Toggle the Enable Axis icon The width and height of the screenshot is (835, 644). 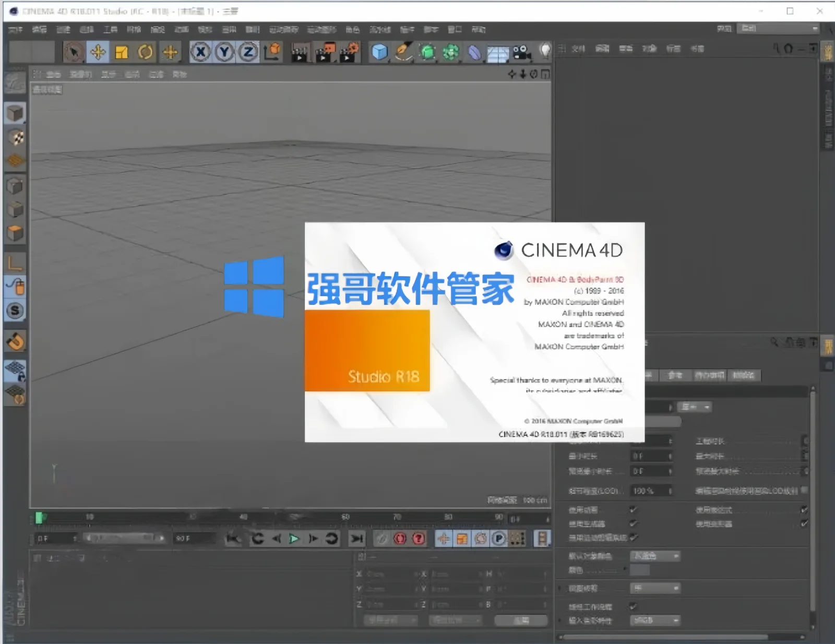pos(15,263)
